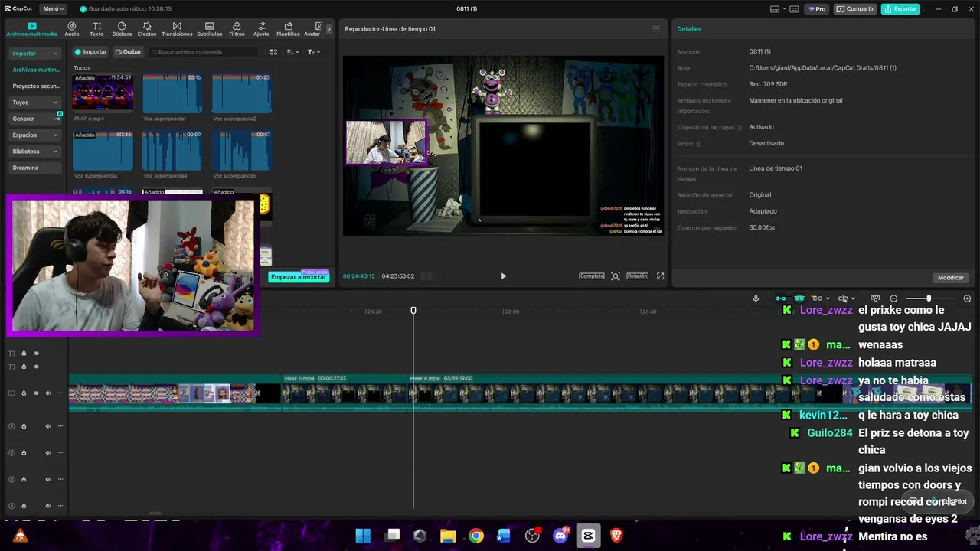Click the Modificar button
The width and height of the screenshot is (980, 551).
[x=951, y=278]
